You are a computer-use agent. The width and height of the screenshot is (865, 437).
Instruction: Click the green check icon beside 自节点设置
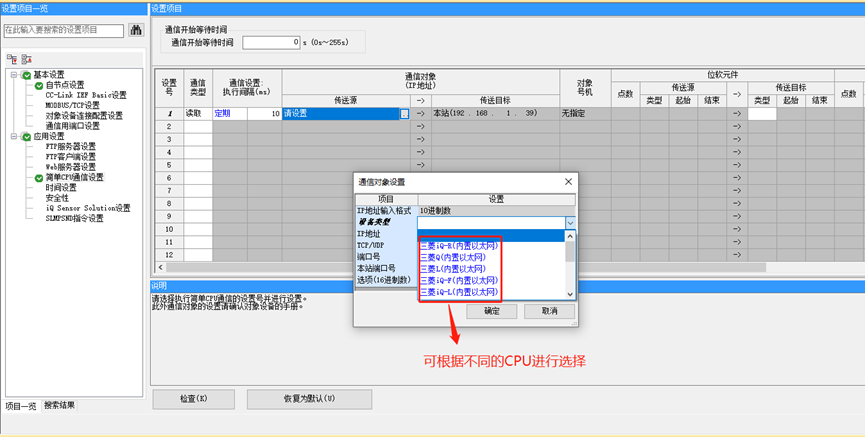tap(39, 85)
